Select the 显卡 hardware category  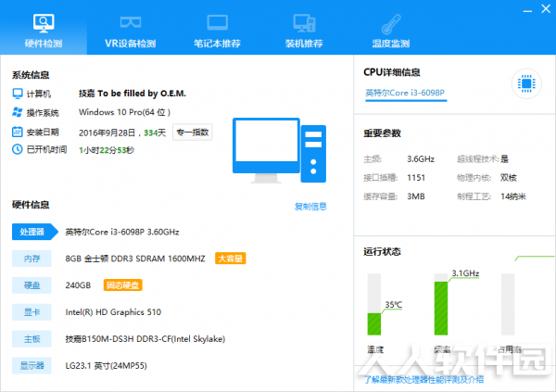click(32, 312)
